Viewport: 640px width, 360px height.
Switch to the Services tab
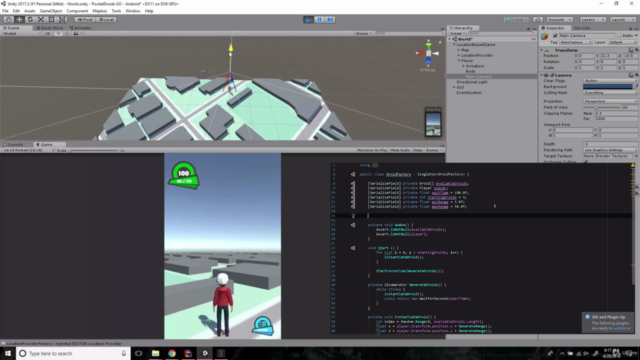(582, 28)
